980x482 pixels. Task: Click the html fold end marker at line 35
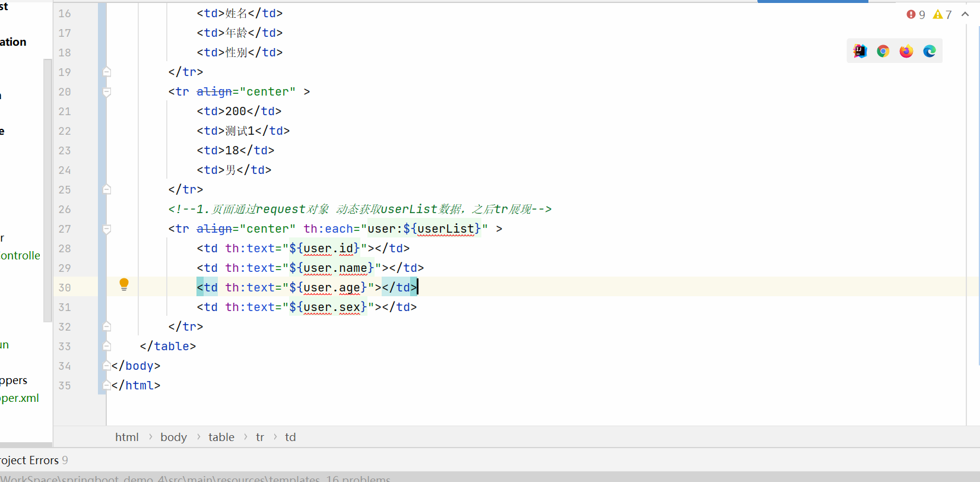pos(107,385)
